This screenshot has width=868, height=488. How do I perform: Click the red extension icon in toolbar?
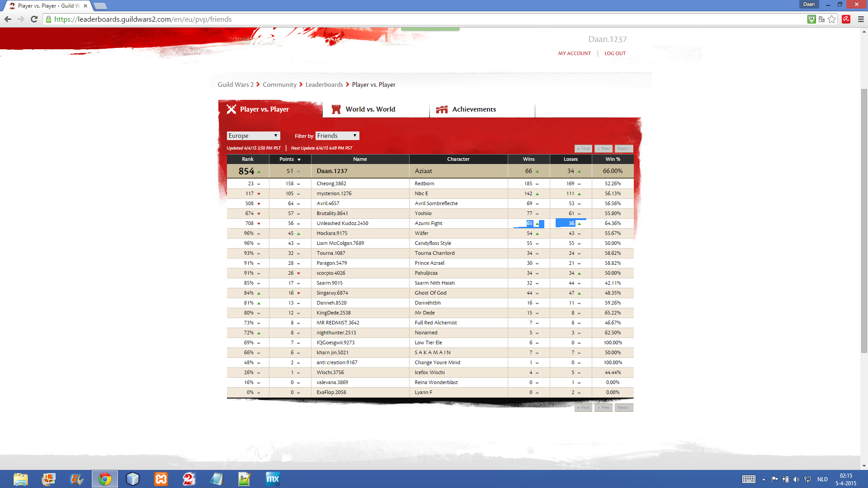tap(846, 19)
